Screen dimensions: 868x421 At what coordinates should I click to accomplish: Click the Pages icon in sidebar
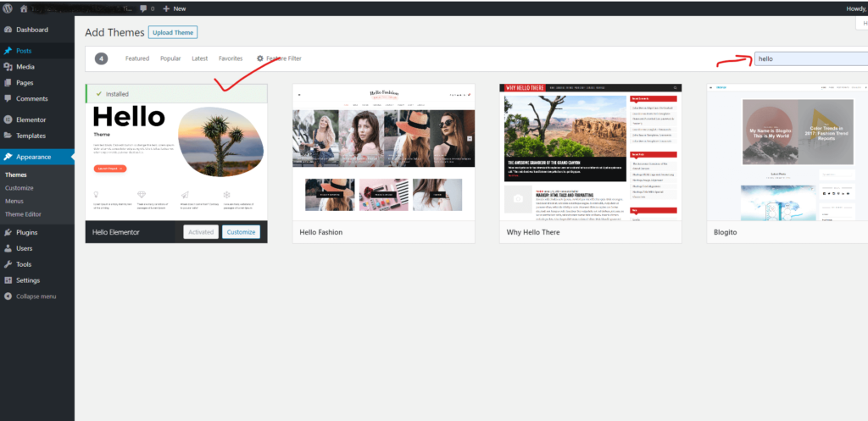8,83
